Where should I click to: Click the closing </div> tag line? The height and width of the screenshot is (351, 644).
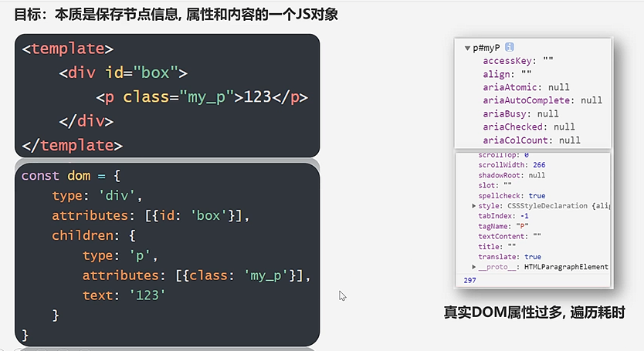pyautogui.click(x=86, y=122)
